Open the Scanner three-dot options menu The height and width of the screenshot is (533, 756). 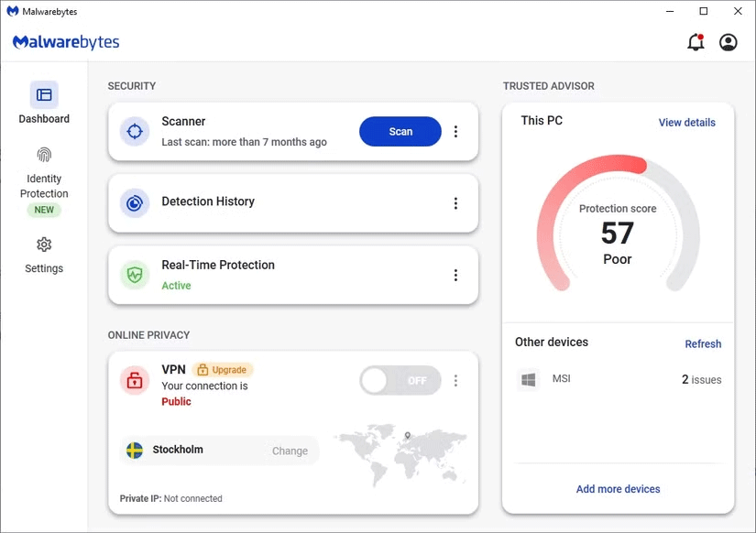pyautogui.click(x=455, y=131)
